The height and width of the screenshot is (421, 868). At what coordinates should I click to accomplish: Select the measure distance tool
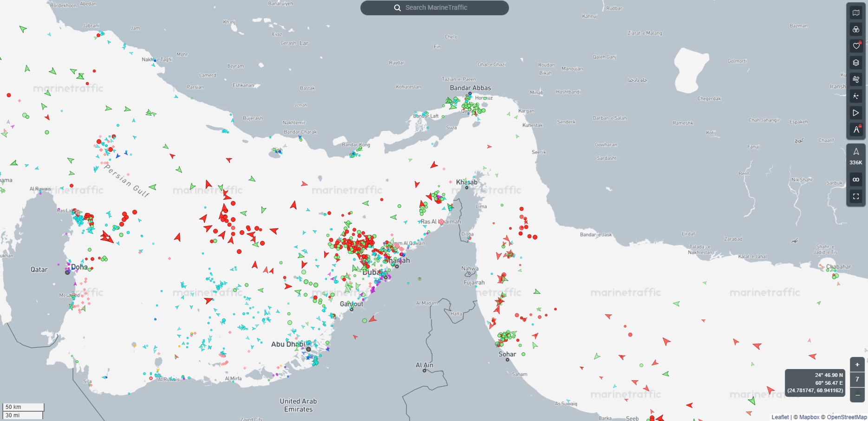(x=856, y=130)
